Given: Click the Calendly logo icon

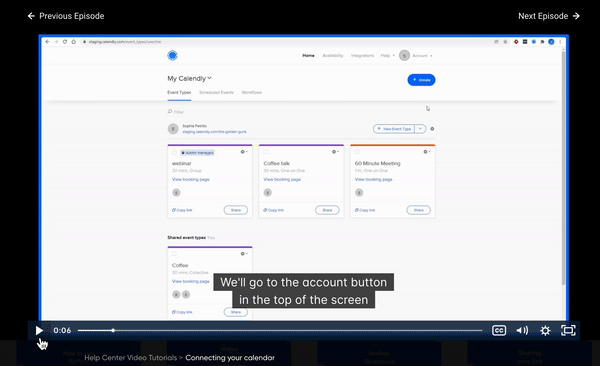Looking at the screenshot, I should (x=173, y=56).
